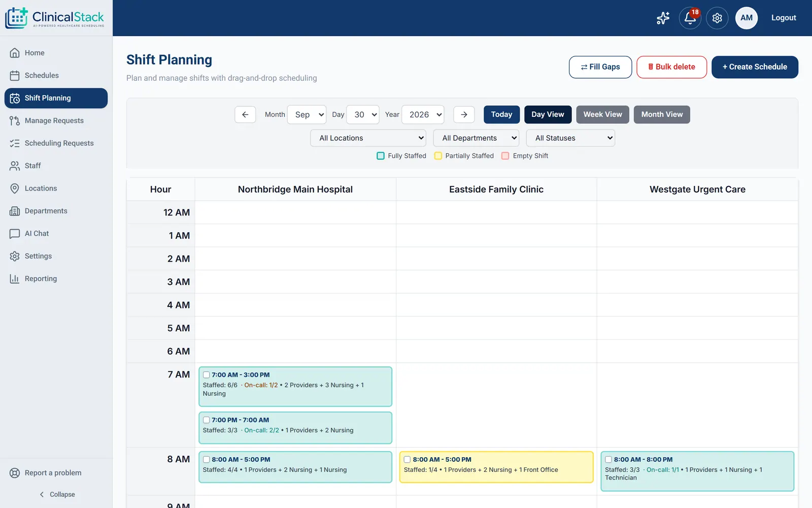The height and width of the screenshot is (508, 812).
Task: Click the Staff people icon
Action: 15,166
